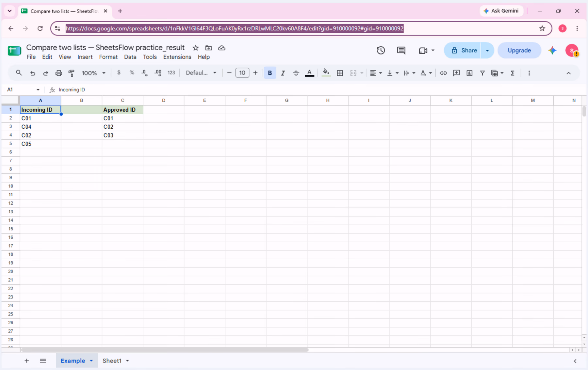The width and height of the screenshot is (588, 370).
Task: Toggle strikethrough formatting
Action: tap(296, 73)
